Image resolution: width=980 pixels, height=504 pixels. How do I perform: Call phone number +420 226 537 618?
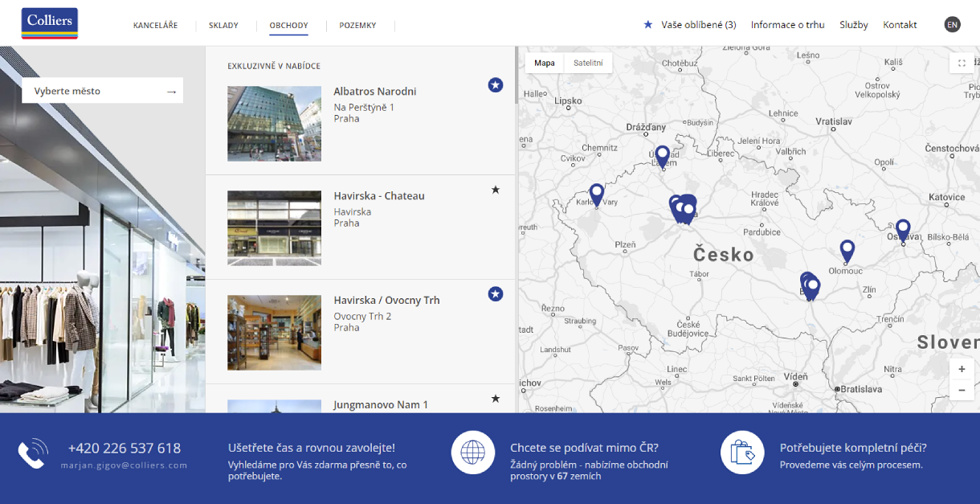(125, 449)
